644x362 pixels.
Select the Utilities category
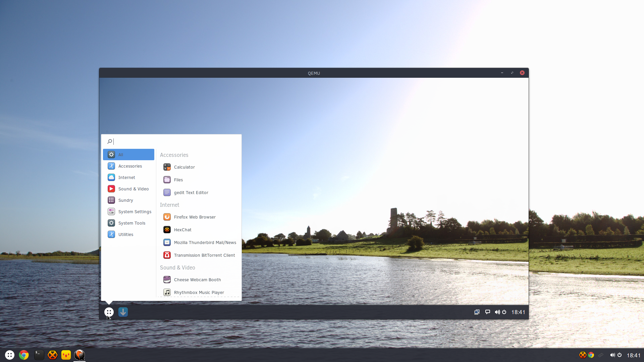tap(128, 234)
